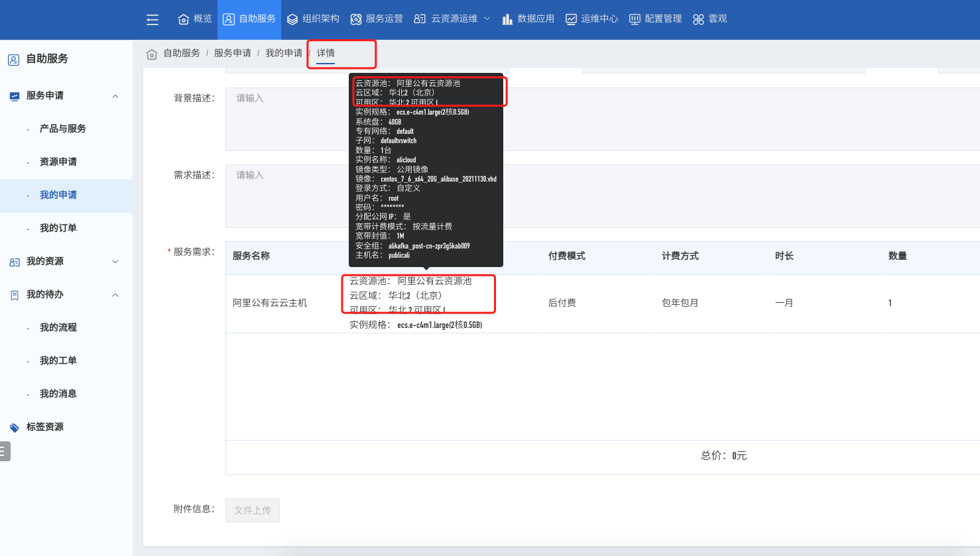Click the 阿里公有云云主机 service name cell
980x556 pixels.
270,303
